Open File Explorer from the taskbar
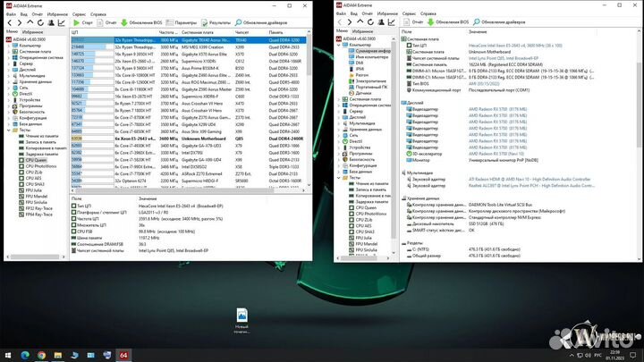This screenshot has width=644, height=362. pyautogui.click(x=58, y=355)
